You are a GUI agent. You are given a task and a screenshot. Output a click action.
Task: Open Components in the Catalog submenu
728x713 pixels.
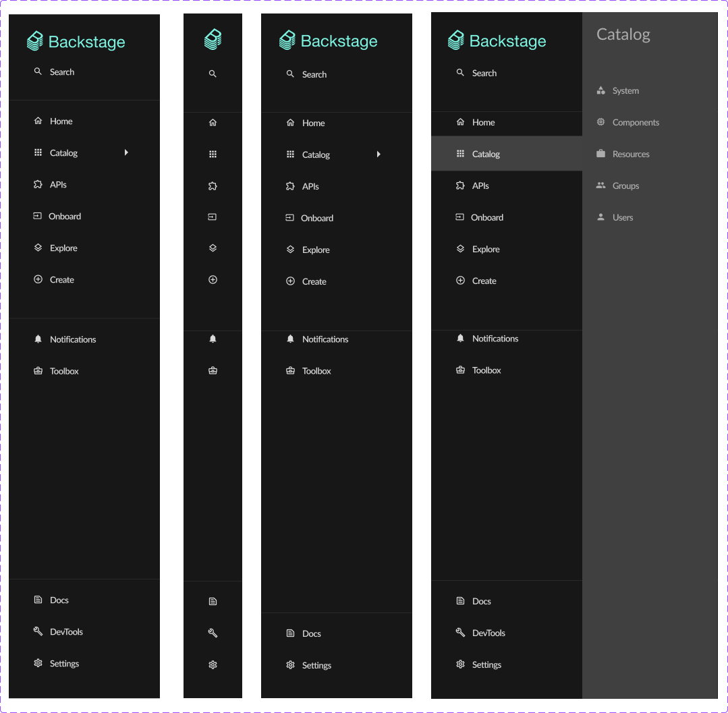pyautogui.click(x=635, y=123)
